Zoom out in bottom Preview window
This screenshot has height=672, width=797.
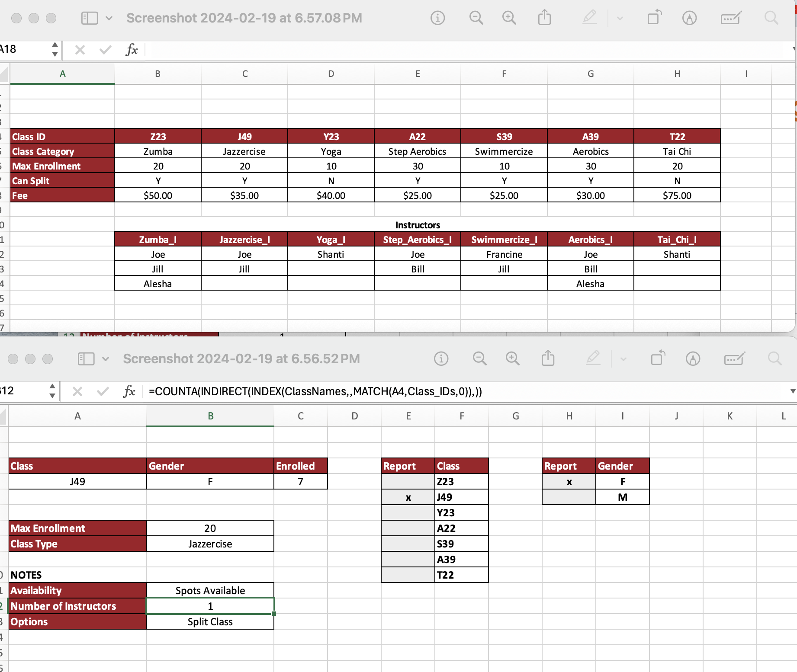click(479, 358)
